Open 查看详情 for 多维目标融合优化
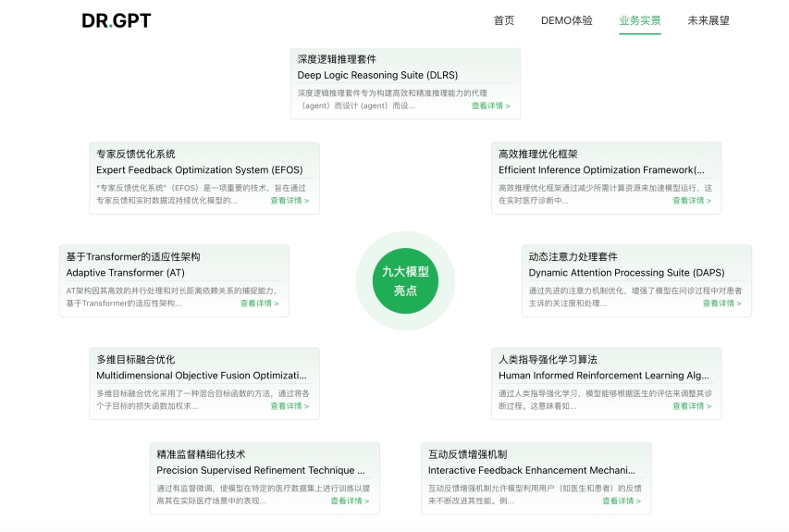 click(290, 405)
